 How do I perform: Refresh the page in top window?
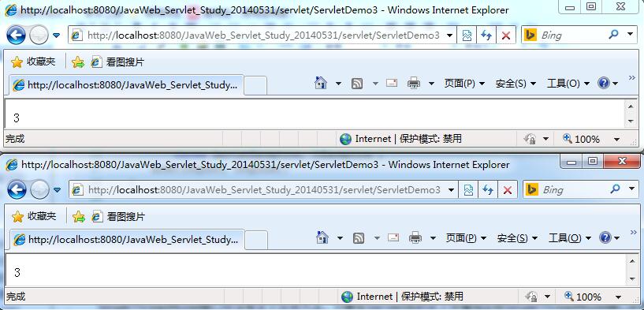click(486, 35)
